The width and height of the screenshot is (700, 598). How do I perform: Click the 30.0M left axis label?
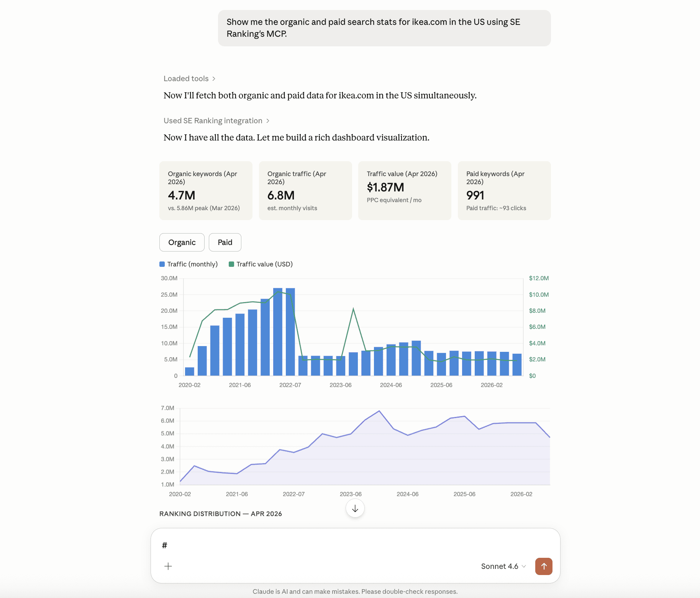[x=169, y=278]
